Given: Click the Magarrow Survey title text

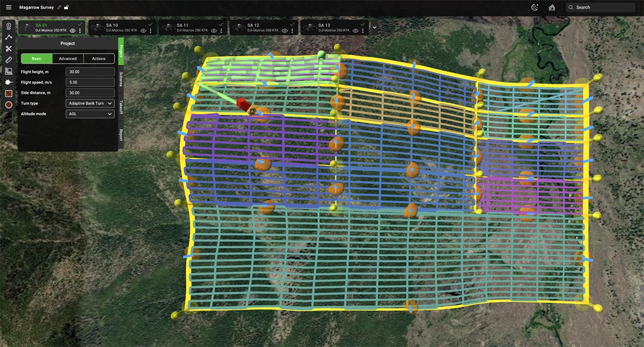Looking at the screenshot, I should pyautogui.click(x=37, y=8).
